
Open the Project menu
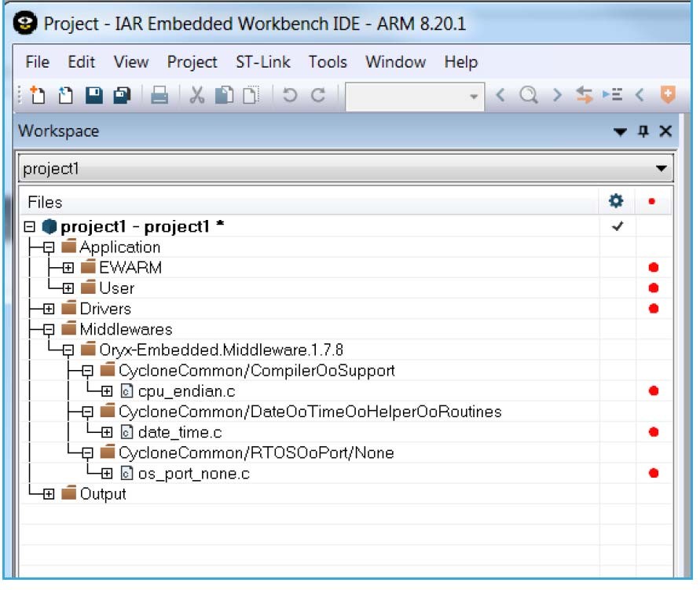[192, 62]
